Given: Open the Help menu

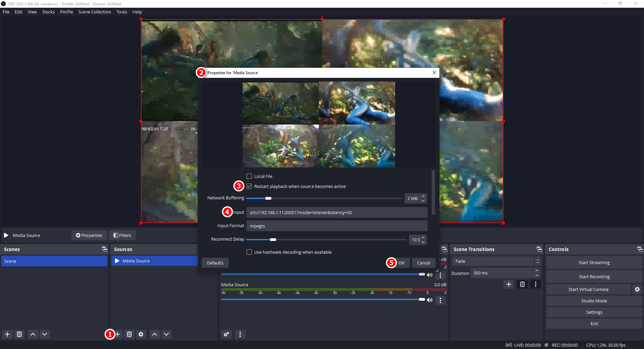Looking at the screenshot, I should pyautogui.click(x=137, y=12).
